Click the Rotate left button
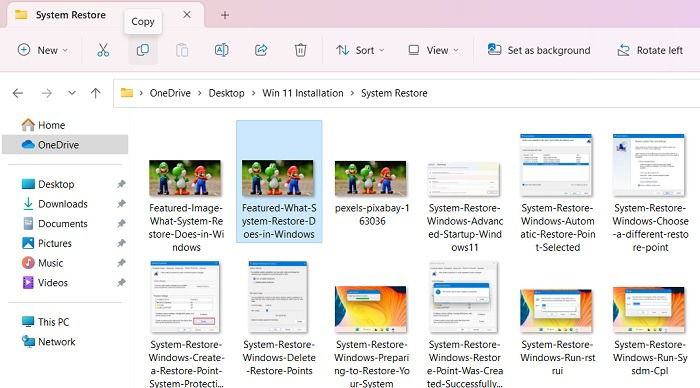 (650, 50)
